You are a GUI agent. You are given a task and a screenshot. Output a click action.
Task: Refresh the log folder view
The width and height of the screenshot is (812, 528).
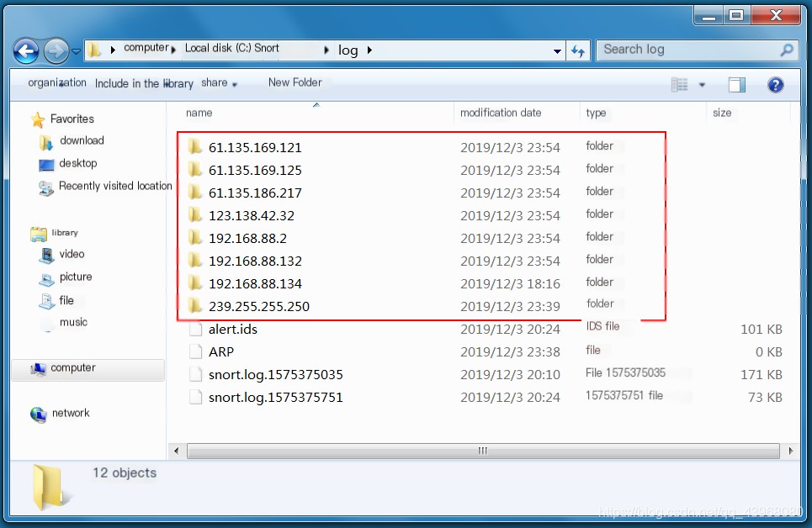click(578, 50)
